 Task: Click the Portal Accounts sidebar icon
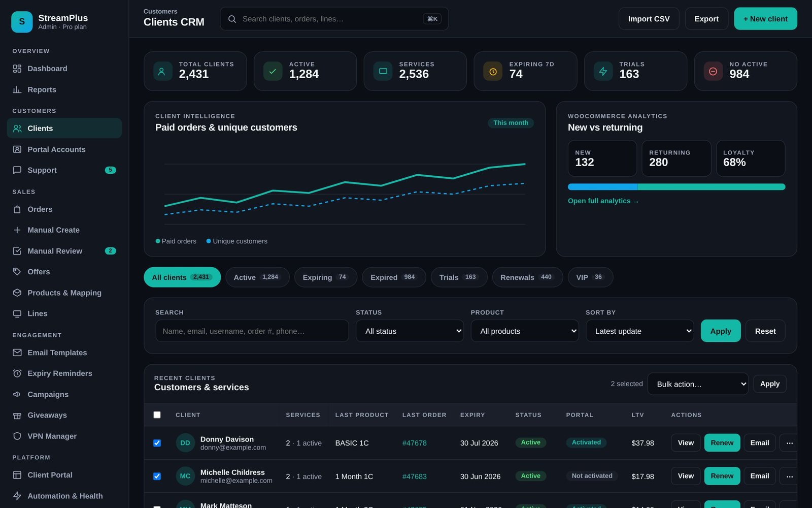[17, 149]
